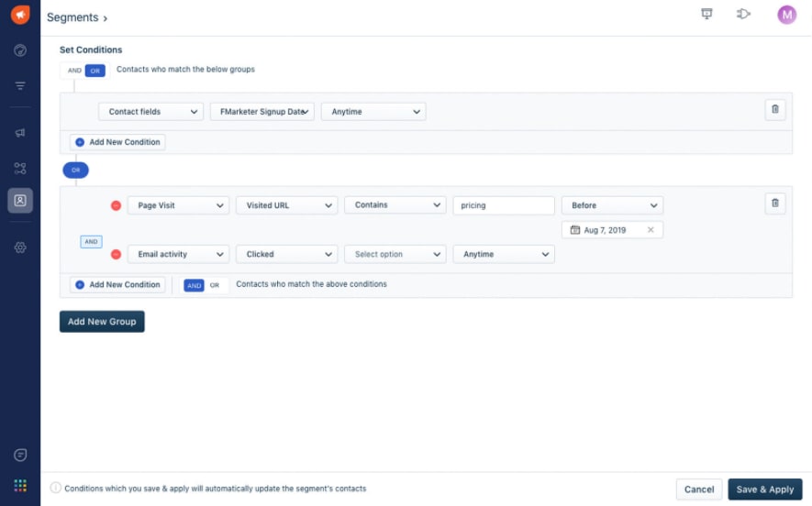The height and width of the screenshot is (506, 812).
Task: Click the chevron next to Segments
Action: click(x=106, y=18)
